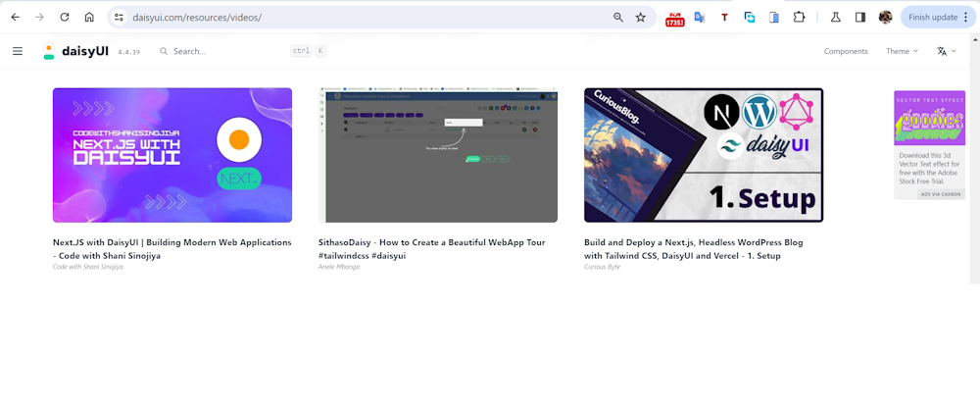Click the daisyUI brand name link
This screenshot has height=413, width=980.
(x=85, y=51)
